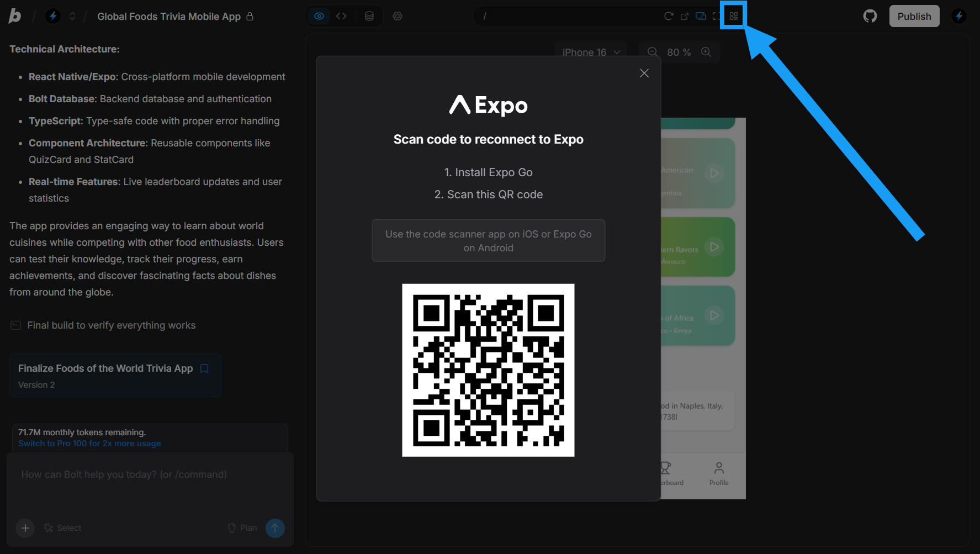Show the Expo QR code
The image size is (980, 554).
(734, 16)
